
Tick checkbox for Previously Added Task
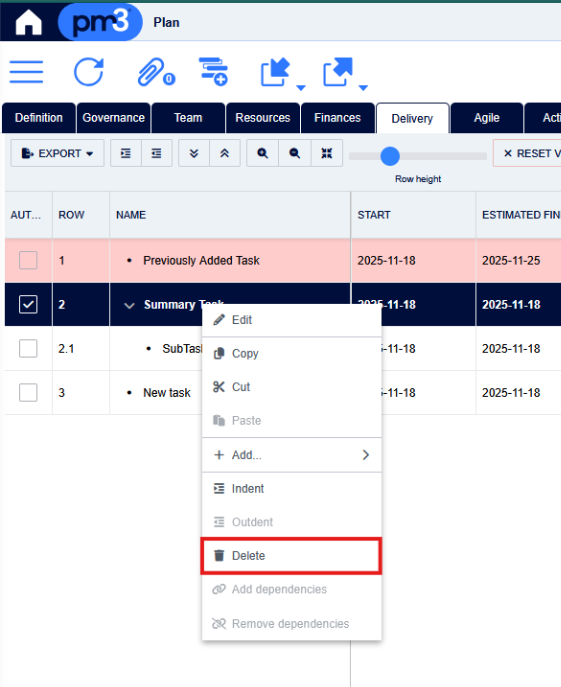(x=28, y=260)
